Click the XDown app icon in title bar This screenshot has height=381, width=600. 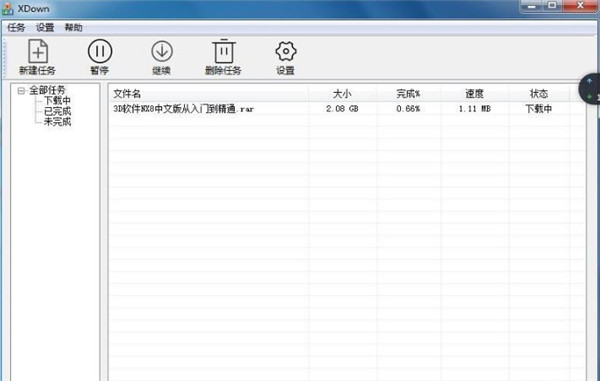7,8
